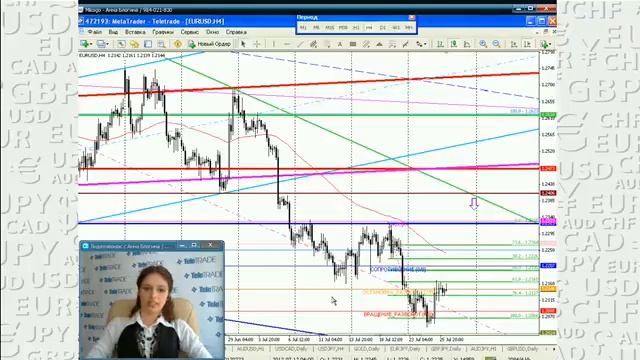Select the Horizontal Line drawing tool
The image size is (640, 360).
[x=287, y=44]
